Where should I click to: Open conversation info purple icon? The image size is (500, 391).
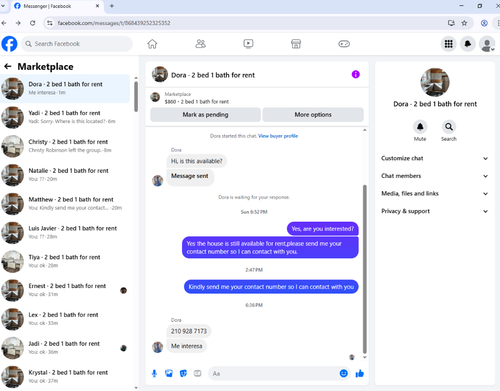[356, 74]
